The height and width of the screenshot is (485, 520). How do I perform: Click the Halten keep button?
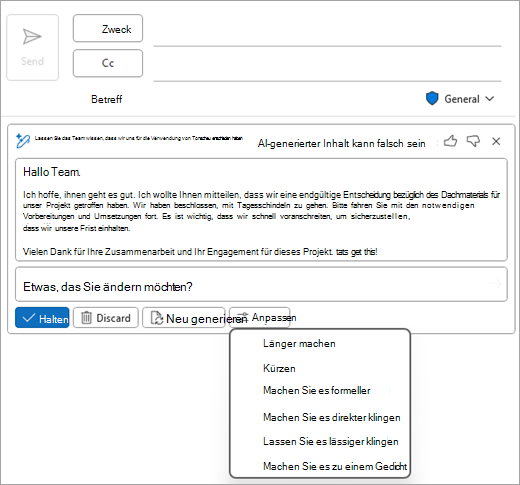click(42, 318)
